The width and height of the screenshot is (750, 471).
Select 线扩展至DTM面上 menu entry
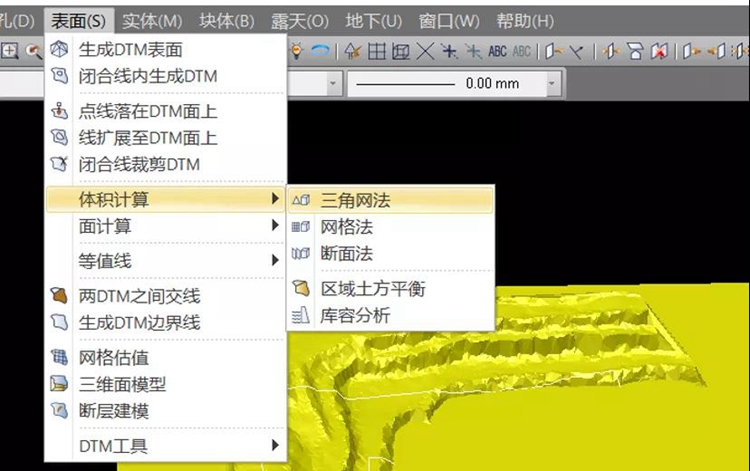pyautogui.click(x=165, y=138)
